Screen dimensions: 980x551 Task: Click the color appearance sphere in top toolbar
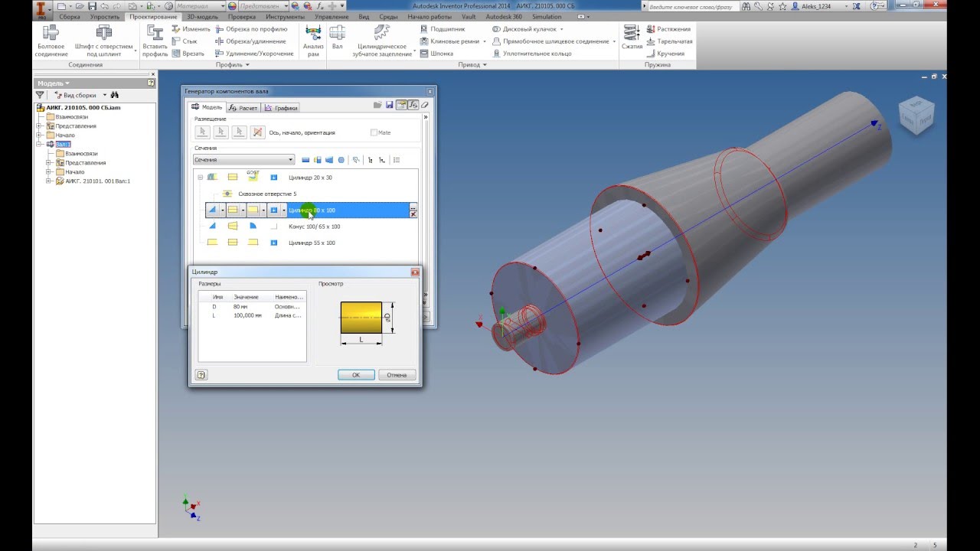(233, 6)
